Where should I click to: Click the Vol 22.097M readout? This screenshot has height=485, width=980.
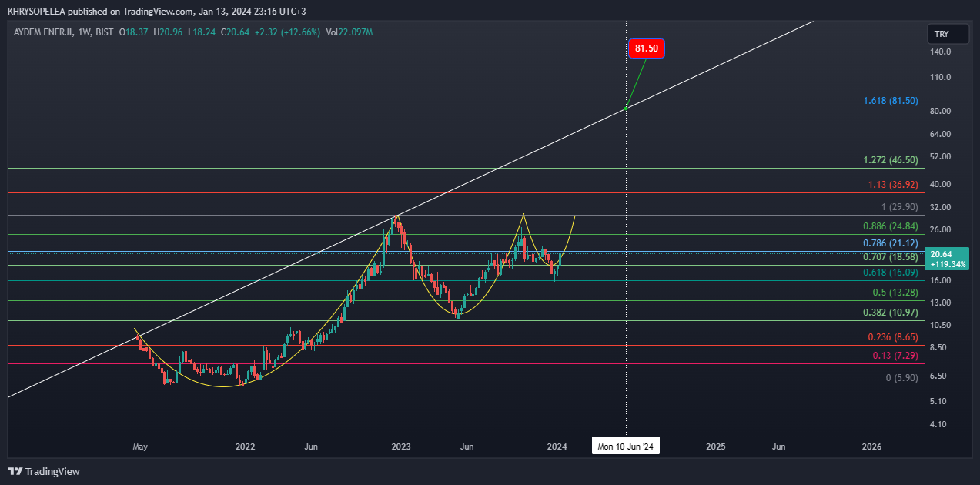(350, 32)
